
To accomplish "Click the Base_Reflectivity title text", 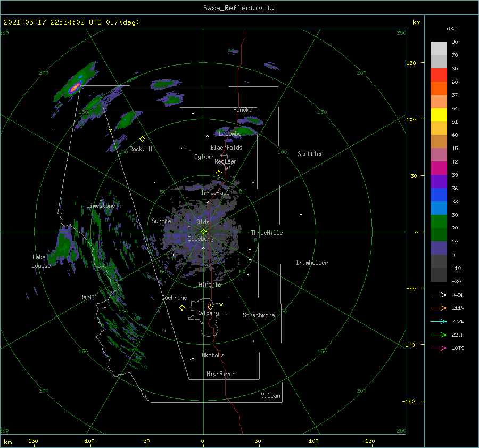I will 240,8.
